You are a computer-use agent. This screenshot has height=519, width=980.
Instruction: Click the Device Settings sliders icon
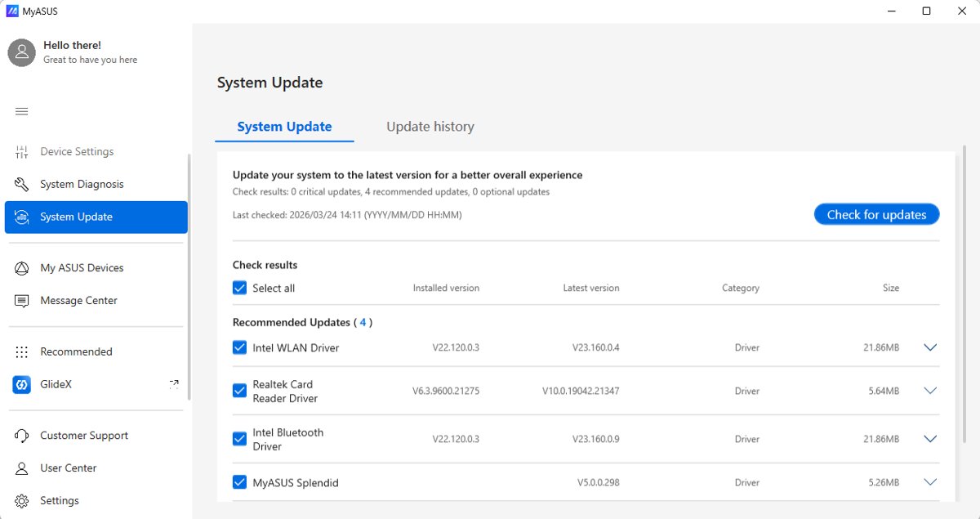click(x=22, y=152)
